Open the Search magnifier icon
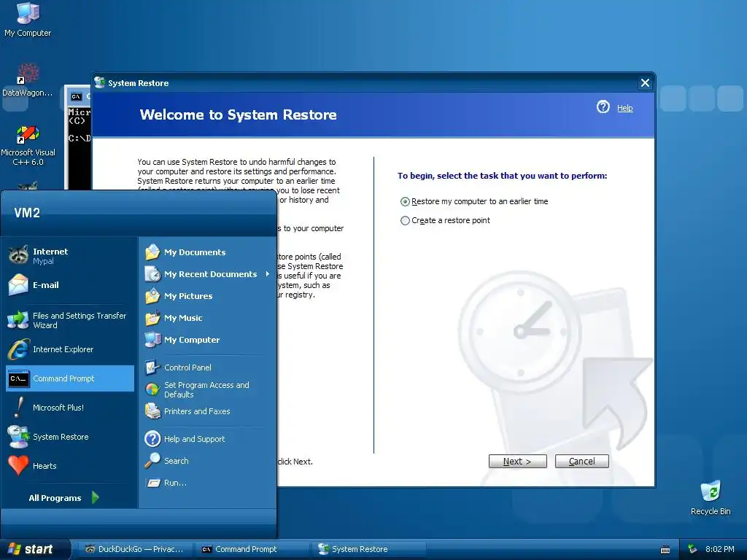747x560 pixels. tap(152, 461)
